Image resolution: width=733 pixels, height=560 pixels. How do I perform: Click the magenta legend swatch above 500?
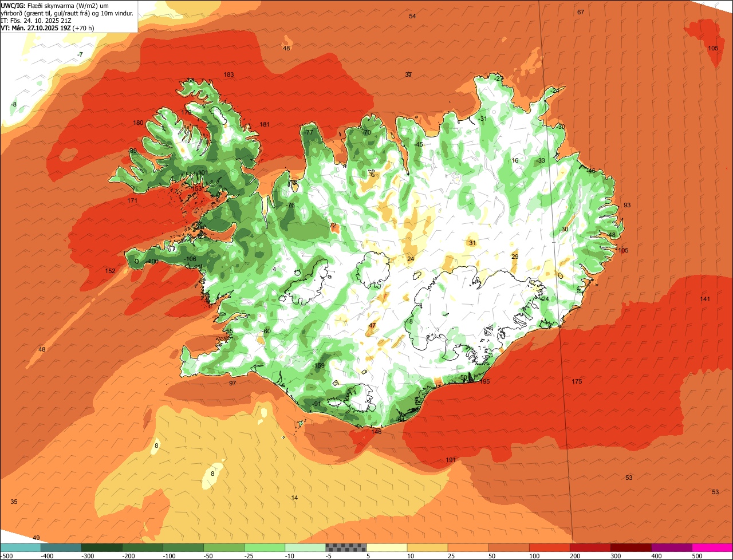point(712,547)
